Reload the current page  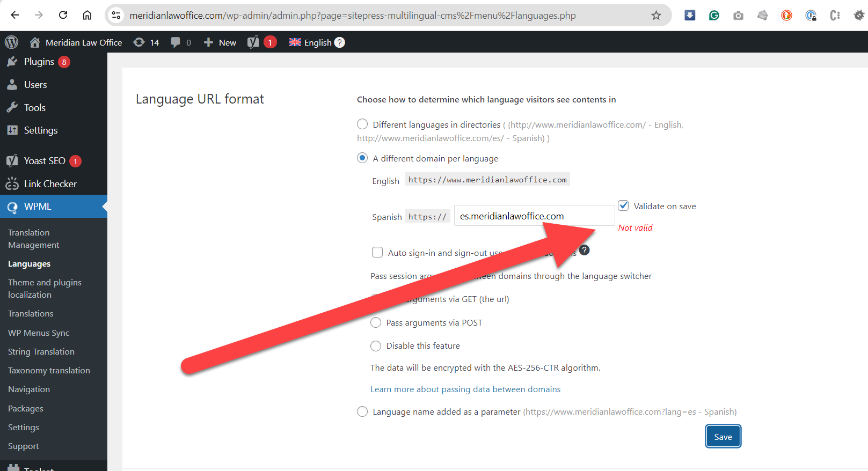click(x=63, y=15)
